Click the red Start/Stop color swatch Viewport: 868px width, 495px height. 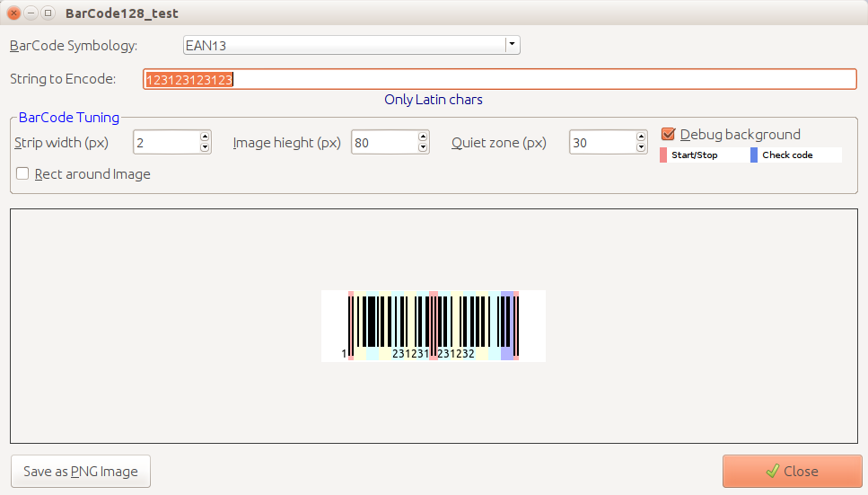663,155
